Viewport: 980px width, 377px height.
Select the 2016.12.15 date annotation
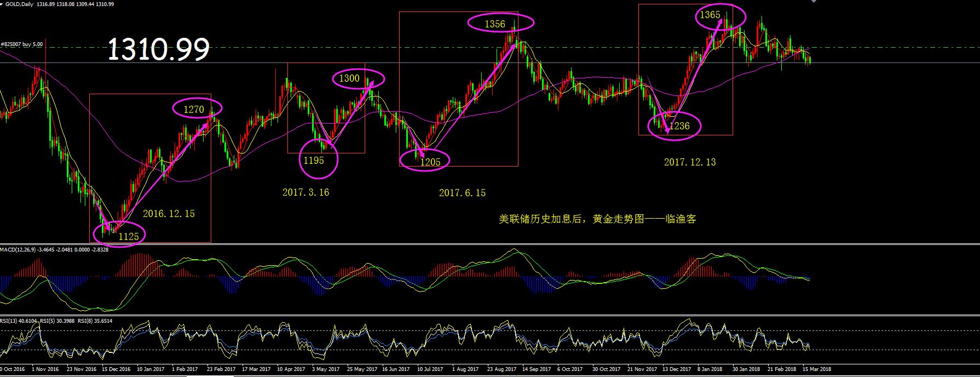169,214
